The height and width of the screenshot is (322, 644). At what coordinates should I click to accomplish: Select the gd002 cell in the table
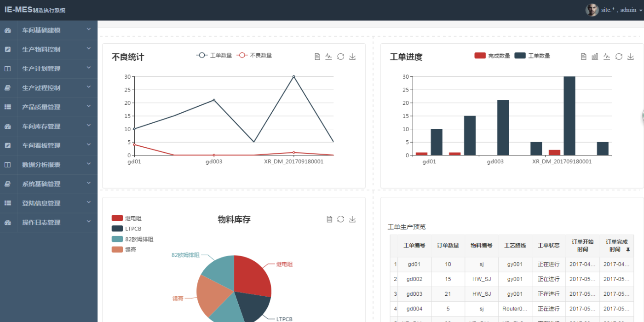tap(414, 279)
